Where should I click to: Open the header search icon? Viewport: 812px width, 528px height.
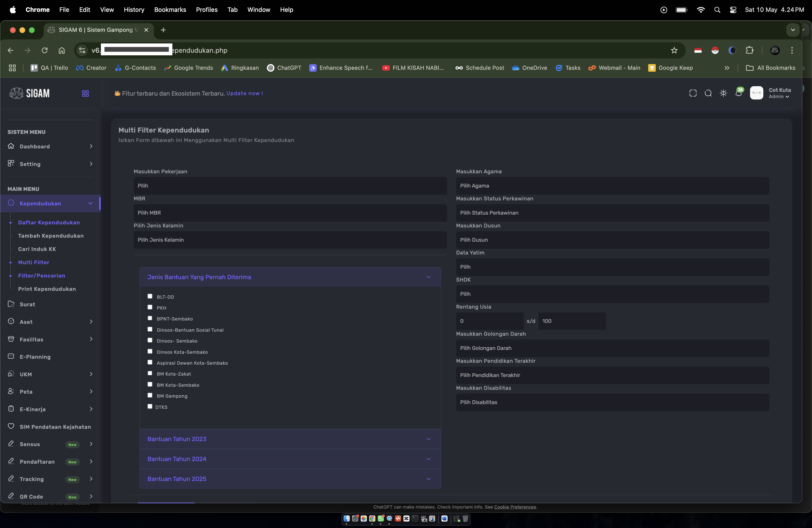coord(708,93)
